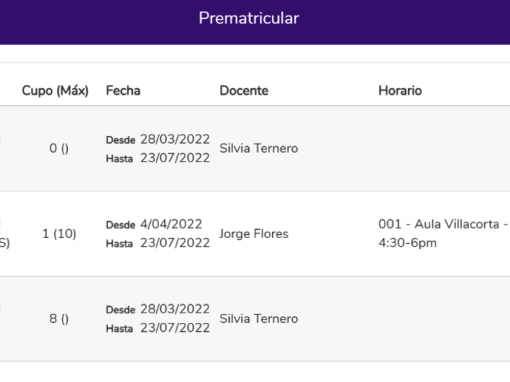Click the Horario column header

click(400, 91)
